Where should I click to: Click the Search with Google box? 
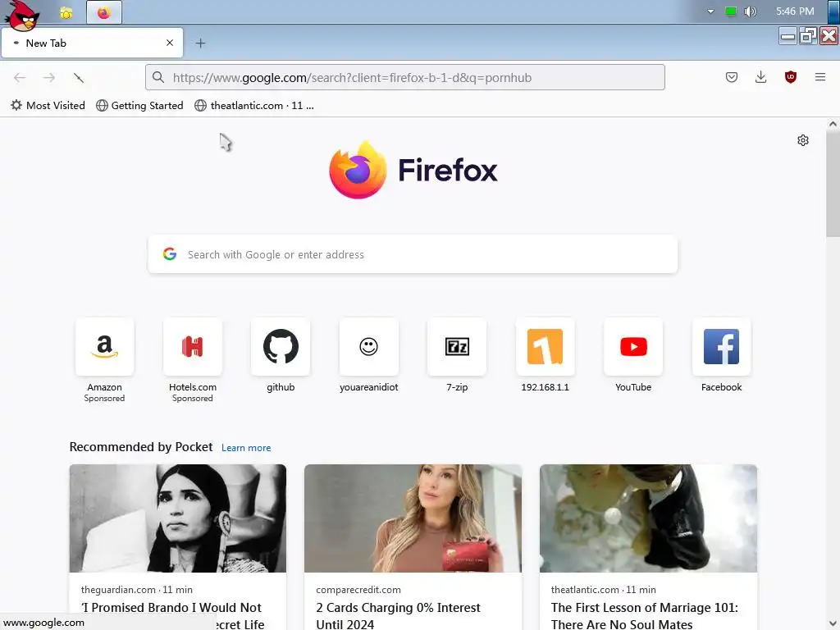click(x=413, y=254)
